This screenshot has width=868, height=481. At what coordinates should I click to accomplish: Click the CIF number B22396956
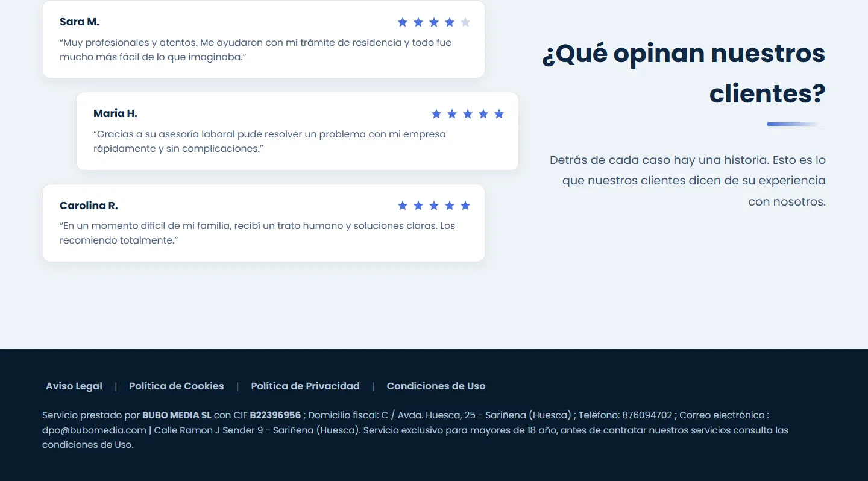pyautogui.click(x=275, y=415)
